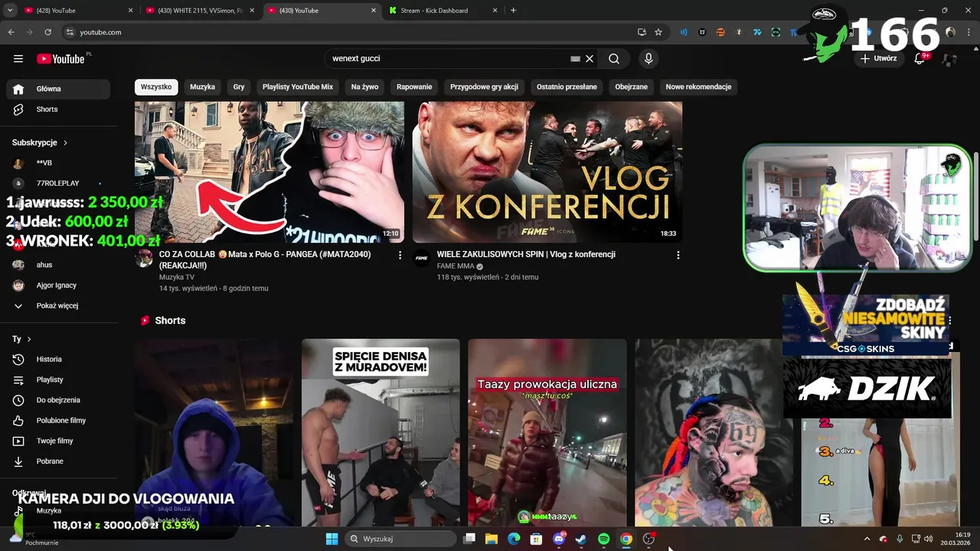Select the Rapowanie filter chip

coord(414,87)
